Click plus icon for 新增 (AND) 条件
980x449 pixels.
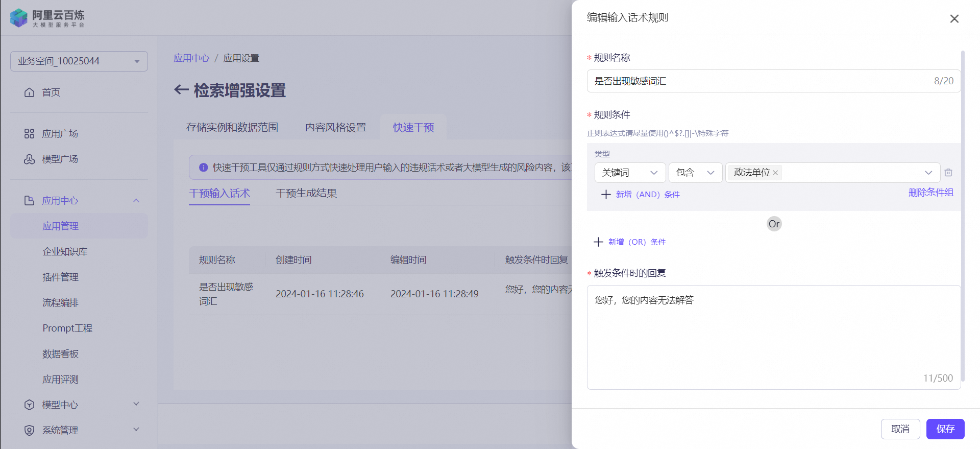click(x=606, y=195)
